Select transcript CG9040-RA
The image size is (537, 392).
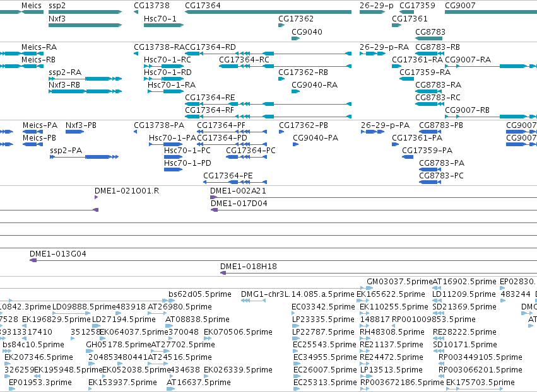(x=314, y=85)
